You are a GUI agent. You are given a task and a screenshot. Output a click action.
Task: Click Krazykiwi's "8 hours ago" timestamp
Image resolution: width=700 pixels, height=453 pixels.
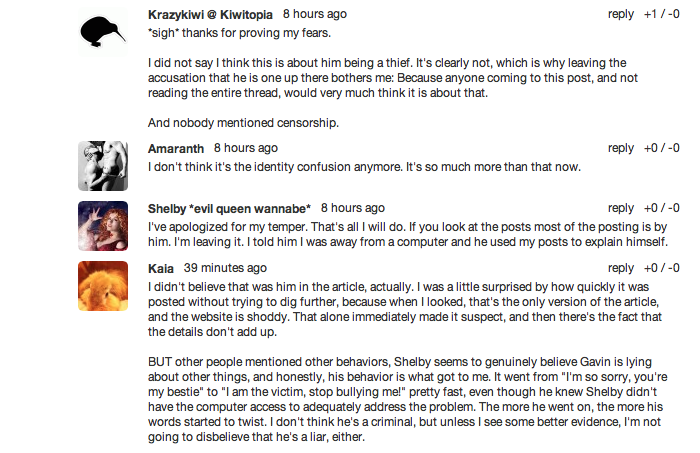[315, 15]
